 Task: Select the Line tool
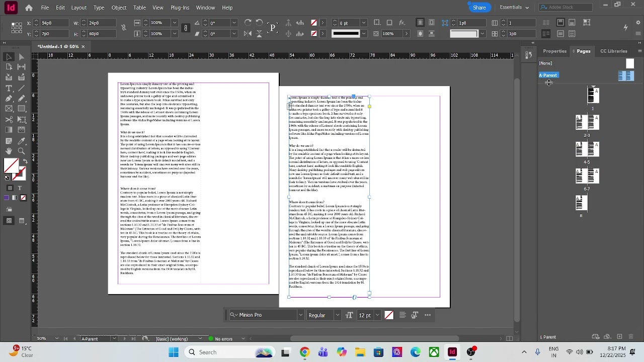click(x=22, y=88)
